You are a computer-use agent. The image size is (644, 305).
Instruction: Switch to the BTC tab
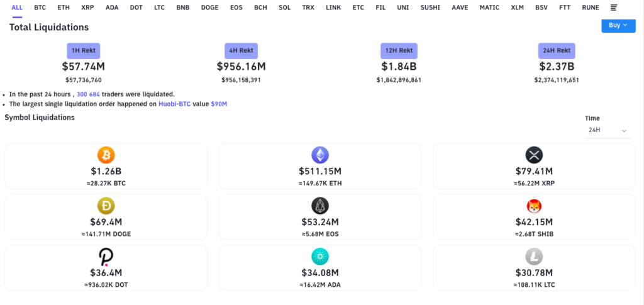[x=40, y=8]
